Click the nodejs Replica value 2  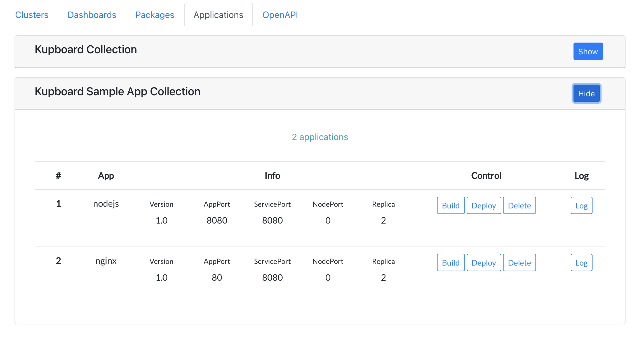[383, 220]
